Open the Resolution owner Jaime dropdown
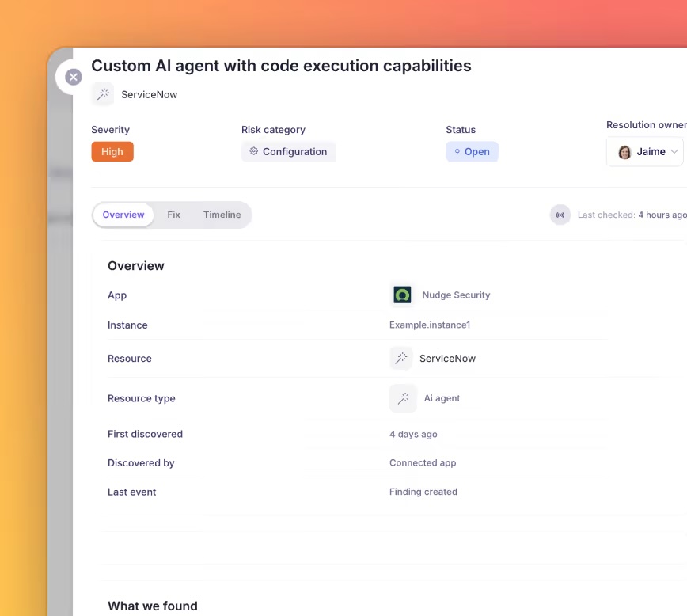Screen dimensions: 687x616 click(644, 152)
